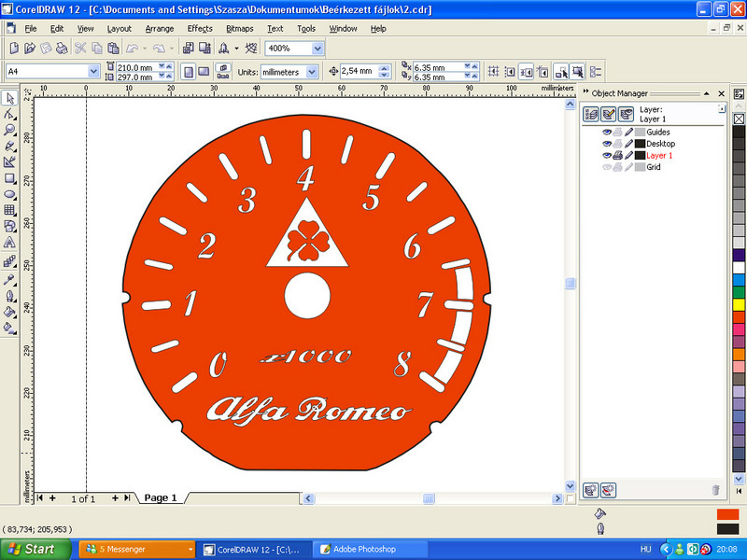Click the no-color X swatch in the palette
This screenshot has height=560, width=747.
click(739, 119)
